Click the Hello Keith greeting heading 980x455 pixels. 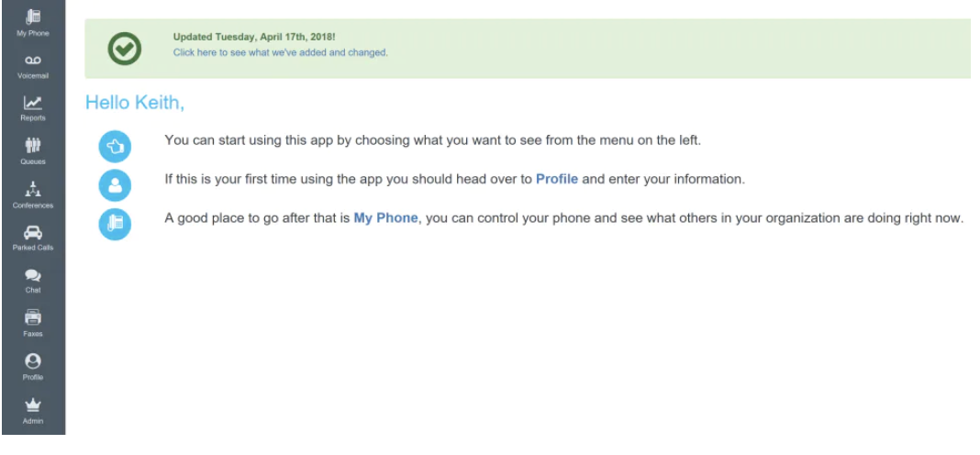[135, 103]
